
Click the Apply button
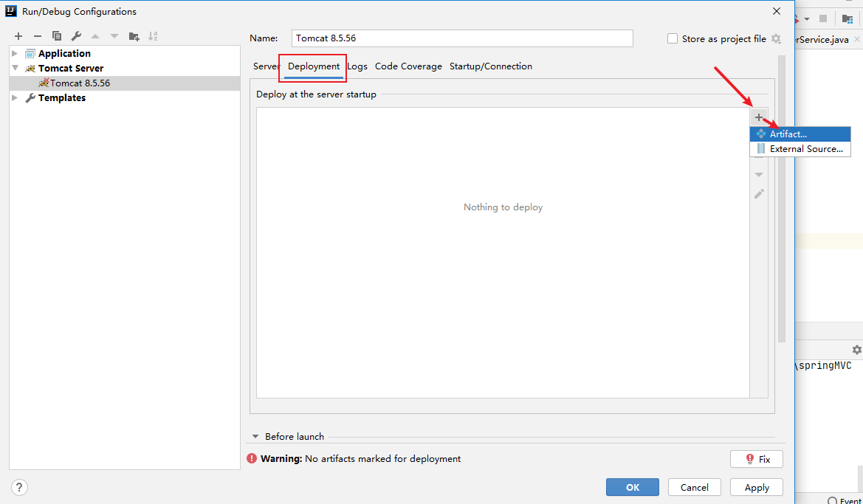757,487
